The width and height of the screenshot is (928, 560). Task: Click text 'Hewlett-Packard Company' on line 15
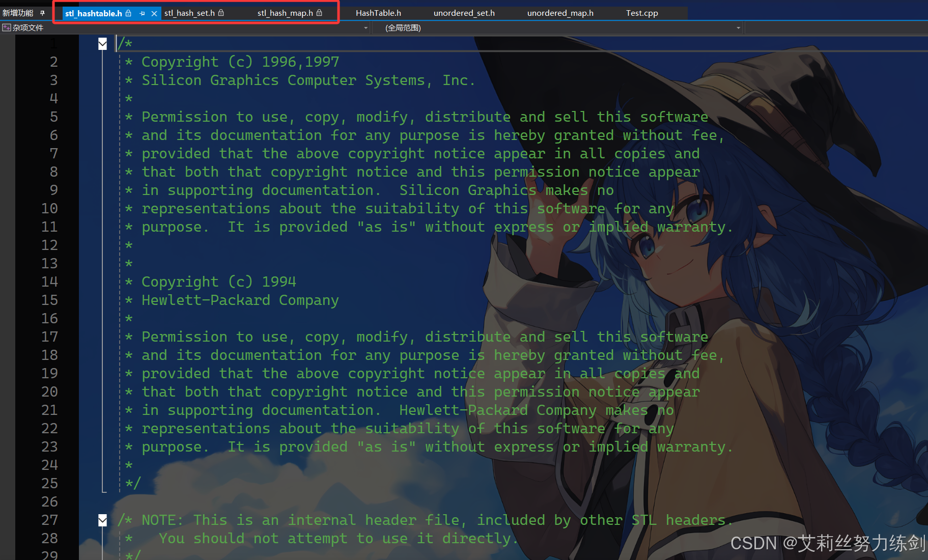[240, 300]
